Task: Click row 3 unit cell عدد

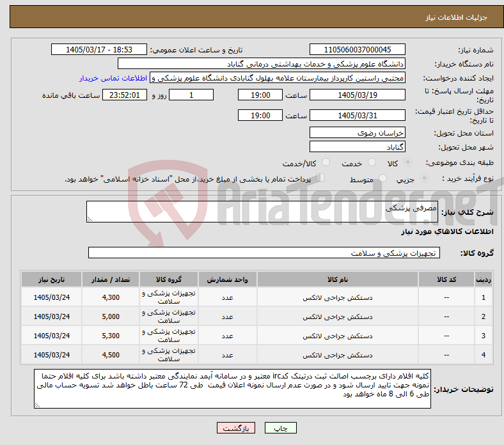Action: pyautogui.click(x=228, y=336)
